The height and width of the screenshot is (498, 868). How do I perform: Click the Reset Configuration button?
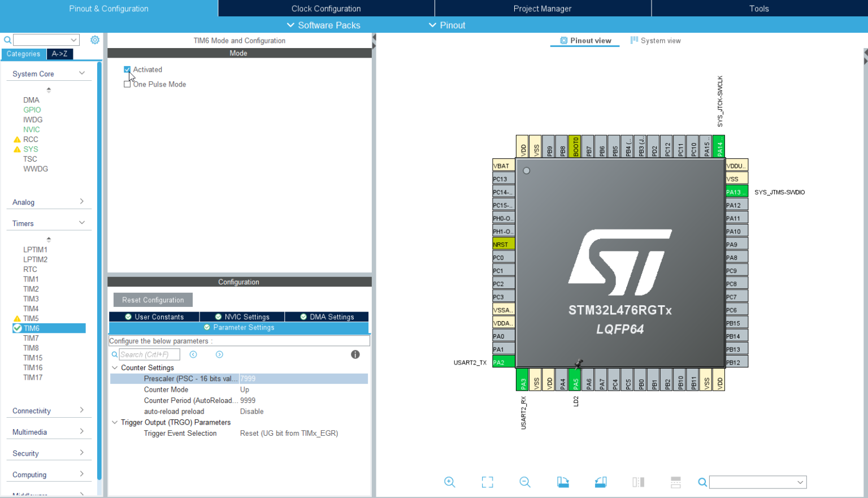tap(153, 300)
